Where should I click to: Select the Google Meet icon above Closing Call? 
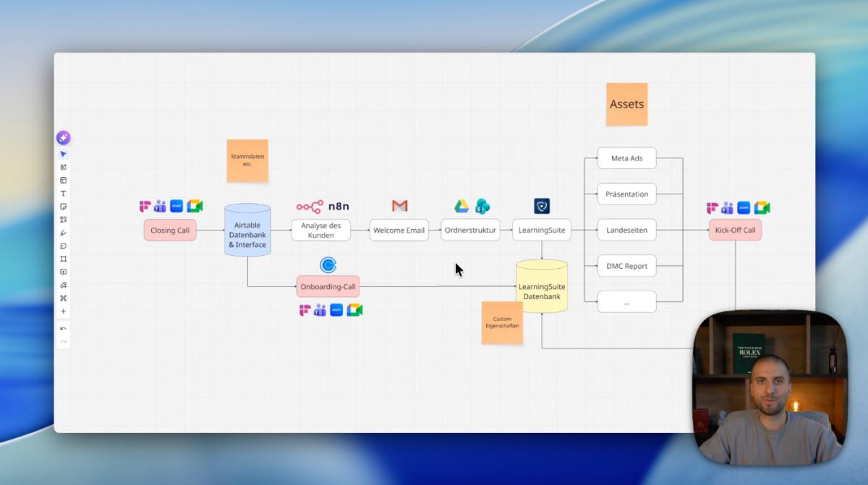click(195, 207)
